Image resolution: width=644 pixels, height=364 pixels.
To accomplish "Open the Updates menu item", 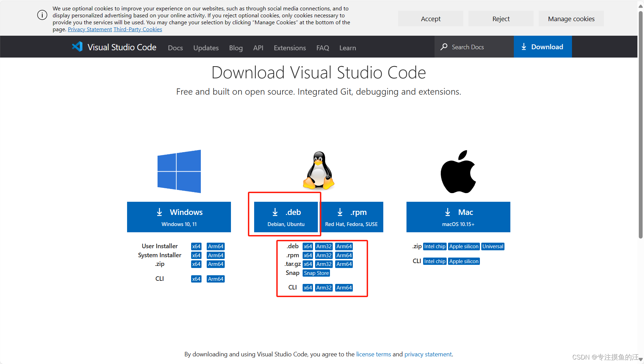I will [x=206, y=48].
